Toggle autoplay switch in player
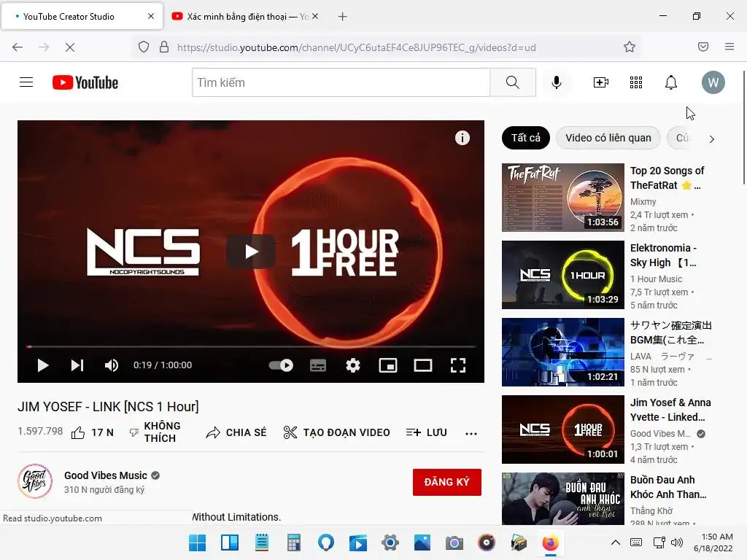Viewport: 747px width, 560px height. (x=281, y=365)
